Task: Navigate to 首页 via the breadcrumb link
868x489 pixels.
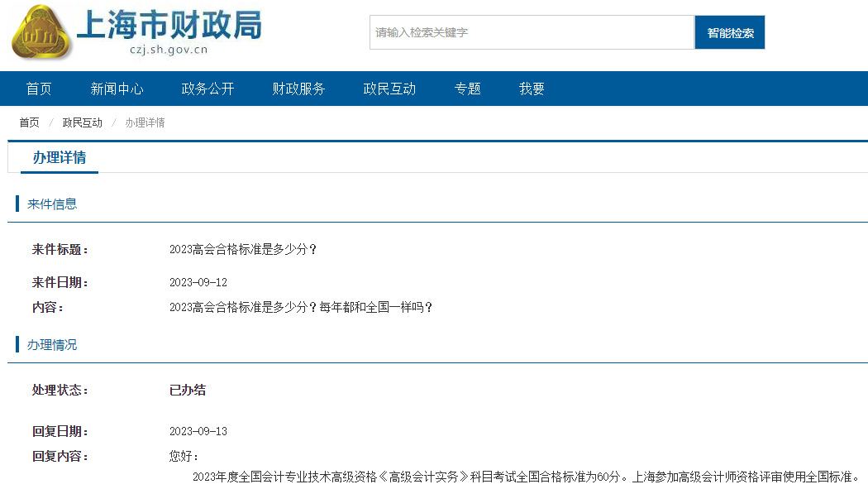Action: coord(29,122)
